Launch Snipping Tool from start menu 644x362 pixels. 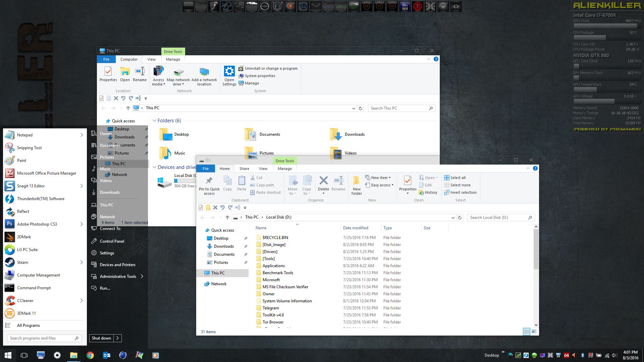(45, 148)
